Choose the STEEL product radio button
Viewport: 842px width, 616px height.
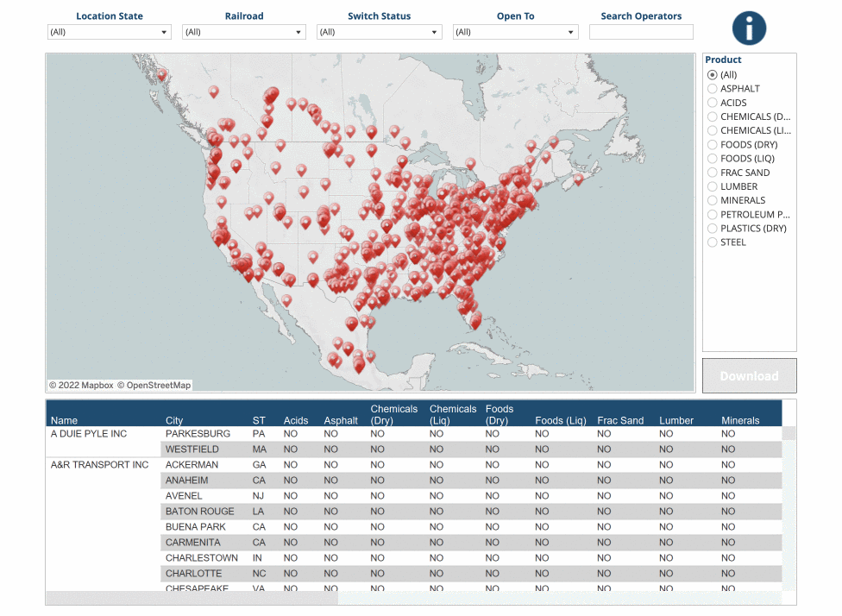tap(712, 242)
